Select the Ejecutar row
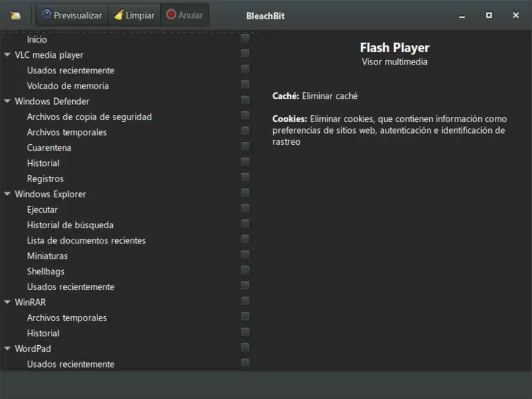This screenshot has width=532, height=399. point(43,209)
